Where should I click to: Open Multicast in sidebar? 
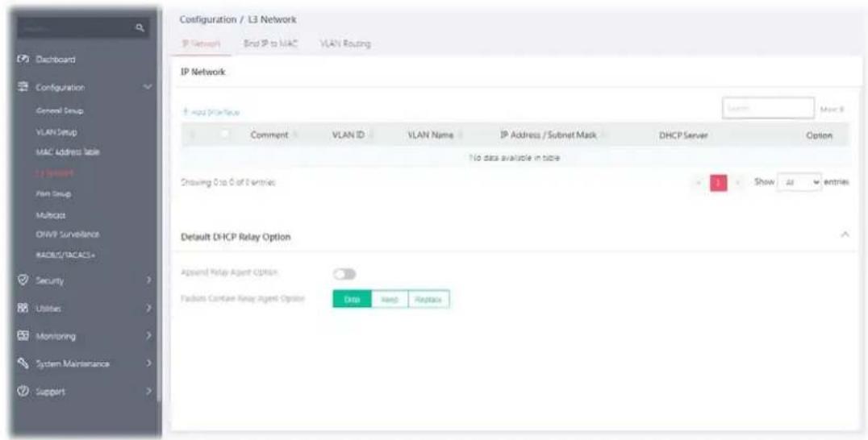pyautogui.click(x=52, y=214)
